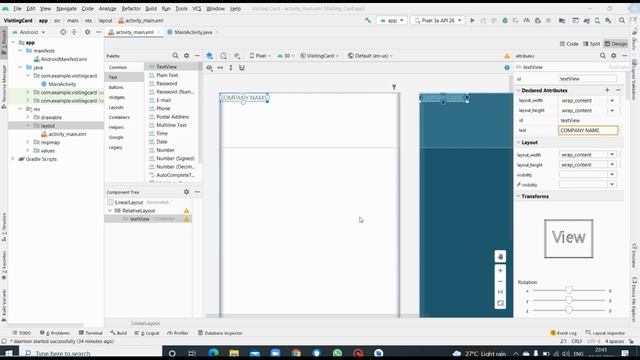The height and width of the screenshot is (360, 640).
Task: Open Palette settings gear icon
Action: pyautogui.click(x=187, y=56)
